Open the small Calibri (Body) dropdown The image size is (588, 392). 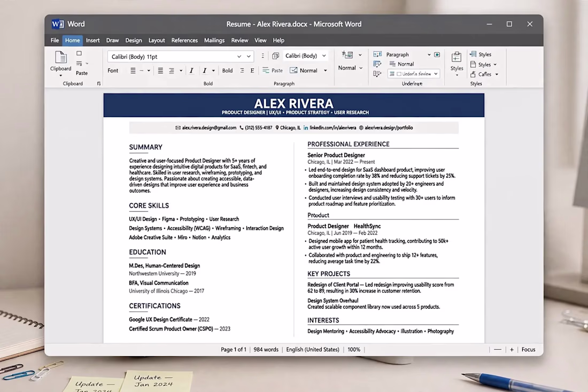pyautogui.click(x=306, y=56)
